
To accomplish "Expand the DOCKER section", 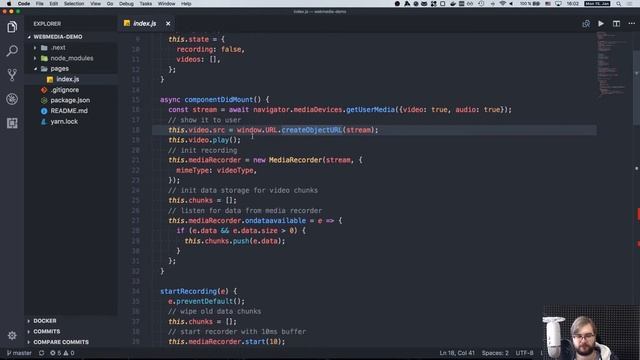I will [x=71, y=321].
